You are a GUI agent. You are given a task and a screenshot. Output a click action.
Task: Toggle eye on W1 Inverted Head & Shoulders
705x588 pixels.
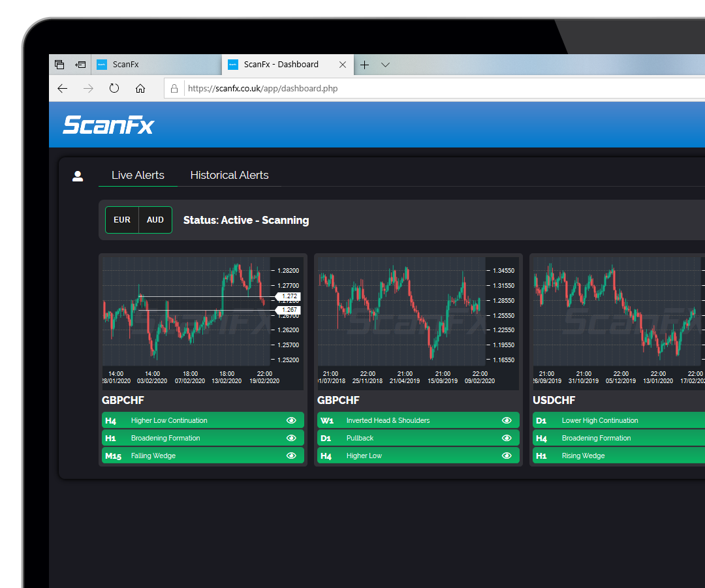pyautogui.click(x=507, y=420)
